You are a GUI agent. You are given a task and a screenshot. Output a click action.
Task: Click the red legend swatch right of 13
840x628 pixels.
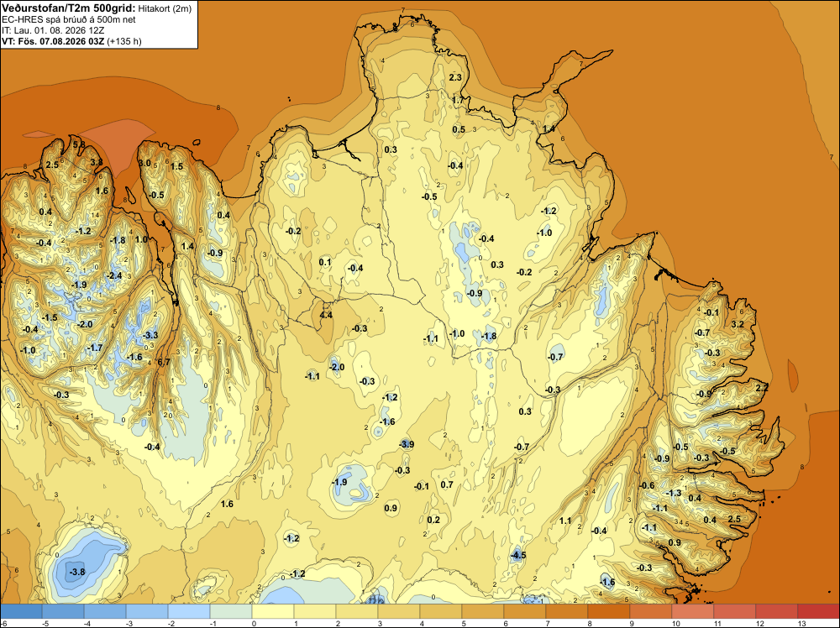tap(818, 611)
